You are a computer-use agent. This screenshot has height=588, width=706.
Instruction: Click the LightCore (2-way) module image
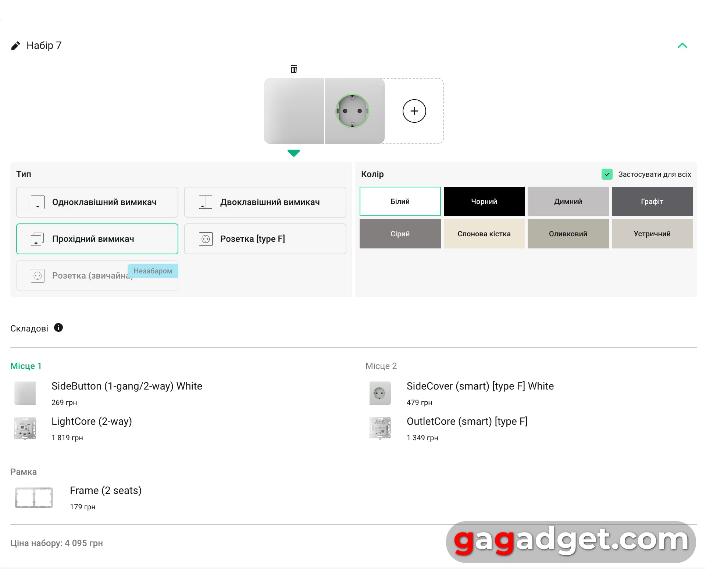25,428
